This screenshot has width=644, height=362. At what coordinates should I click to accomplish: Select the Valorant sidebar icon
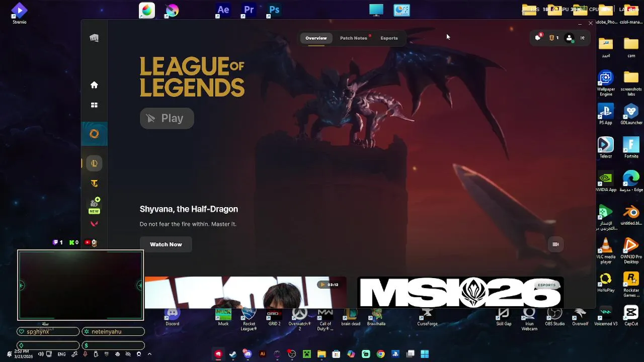[94, 224]
